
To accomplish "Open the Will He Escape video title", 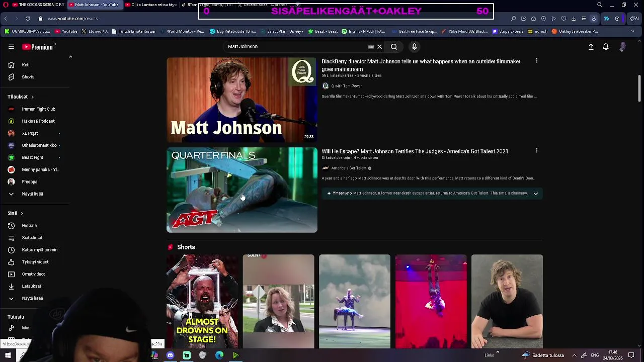I will point(415,151).
